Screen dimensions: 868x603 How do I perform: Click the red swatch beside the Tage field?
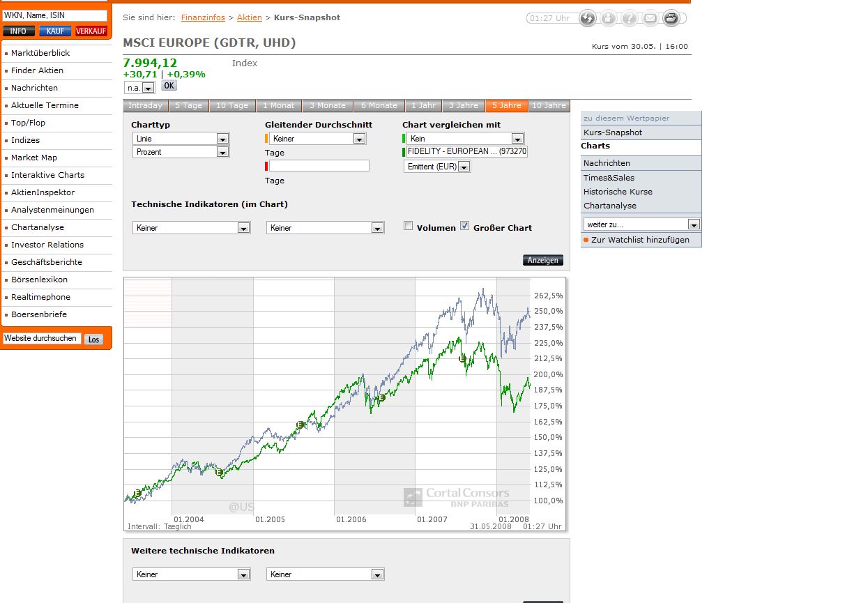tap(267, 166)
